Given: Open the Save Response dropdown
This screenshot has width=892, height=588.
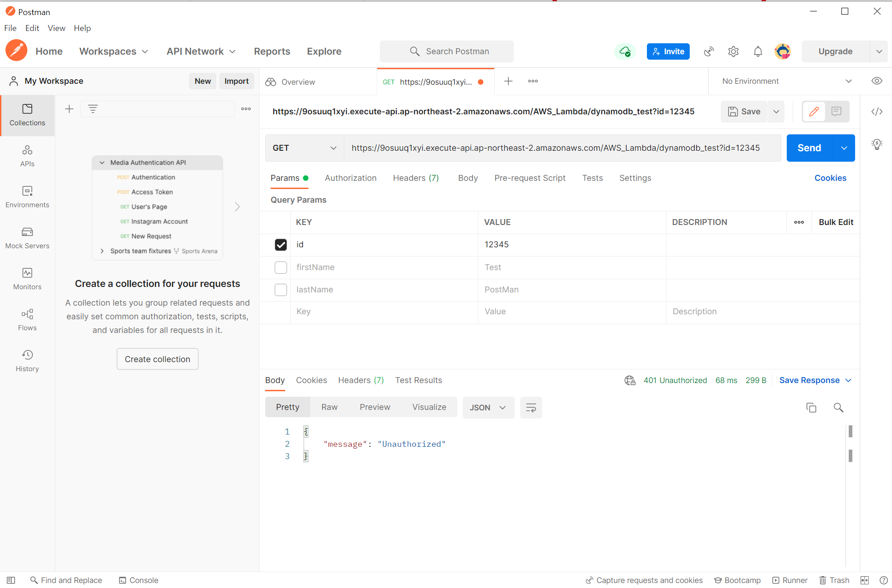Looking at the screenshot, I should tap(815, 380).
